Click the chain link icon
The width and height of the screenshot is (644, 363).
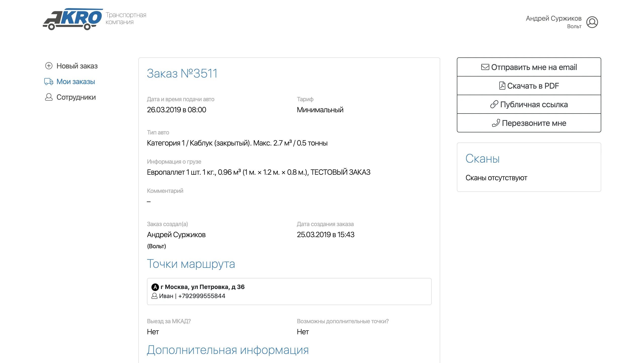click(494, 104)
